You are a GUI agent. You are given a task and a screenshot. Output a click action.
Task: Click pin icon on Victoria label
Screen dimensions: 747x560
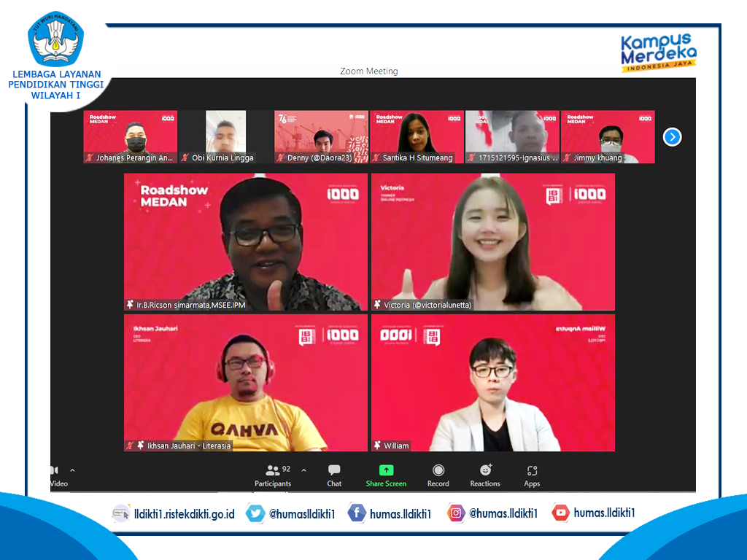(377, 305)
